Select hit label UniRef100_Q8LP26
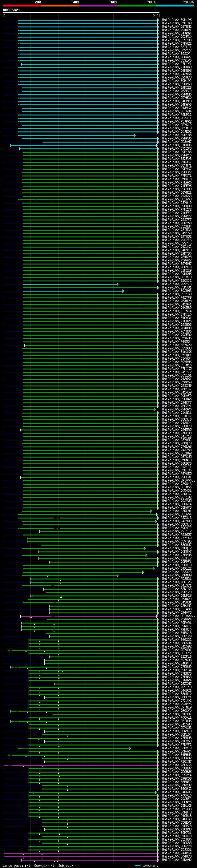197x868 pixels. 177,595
